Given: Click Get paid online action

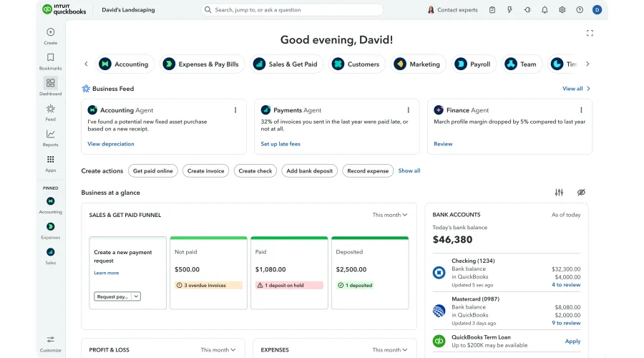Looking at the screenshot, I should pos(153,171).
